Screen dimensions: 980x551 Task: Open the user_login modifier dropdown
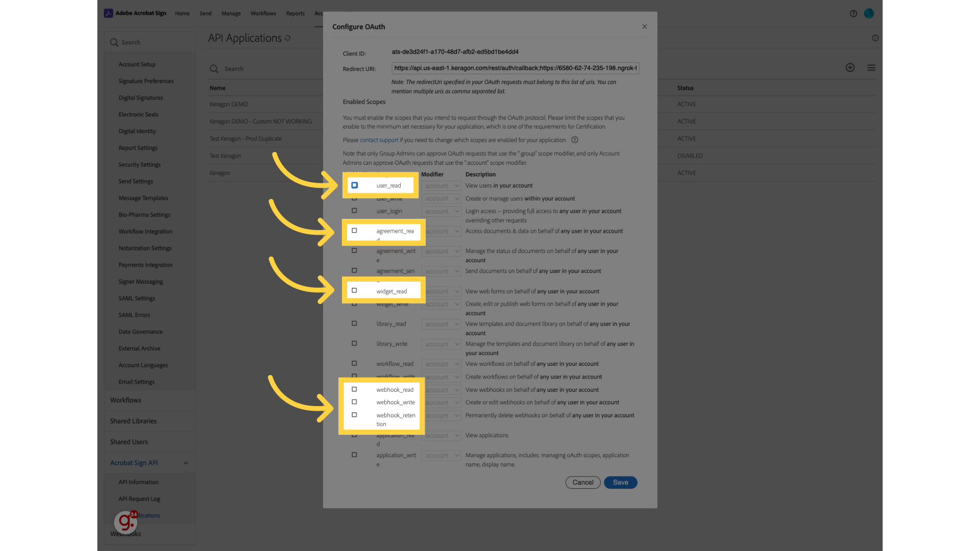pos(442,211)
